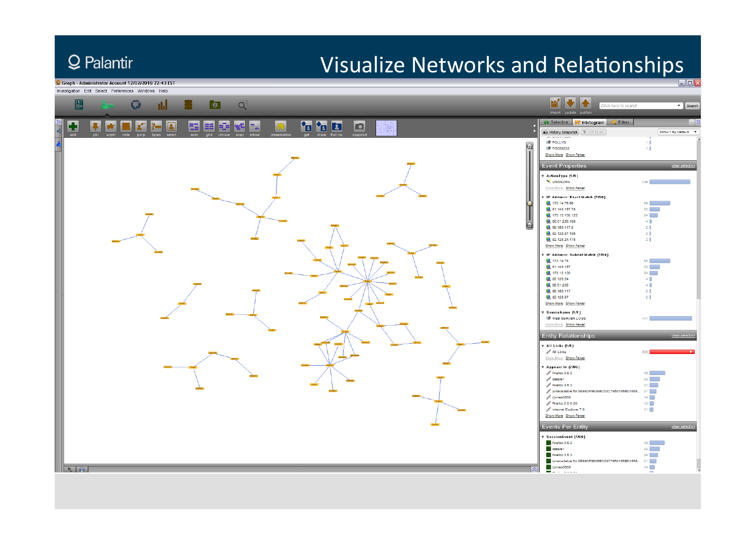This screenshot has width=756, height=534.
Task: Switch to the Histogram tab
Action: click(x=589, y=122)
